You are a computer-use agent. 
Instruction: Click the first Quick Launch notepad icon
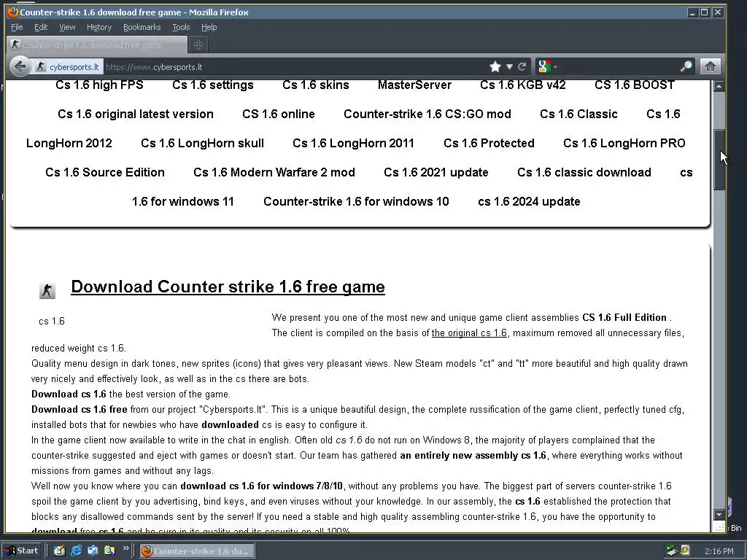coord(59,551)
